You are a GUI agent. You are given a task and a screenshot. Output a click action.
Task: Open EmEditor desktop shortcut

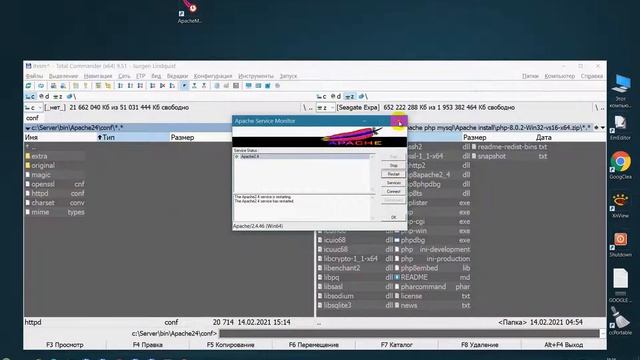tap(620, 127)
